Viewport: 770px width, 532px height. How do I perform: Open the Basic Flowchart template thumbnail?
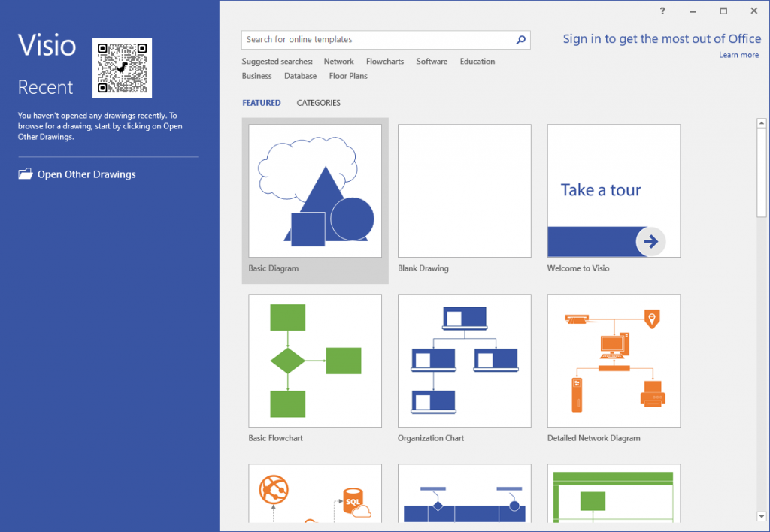pyautogui.click(x=314, y=361)
